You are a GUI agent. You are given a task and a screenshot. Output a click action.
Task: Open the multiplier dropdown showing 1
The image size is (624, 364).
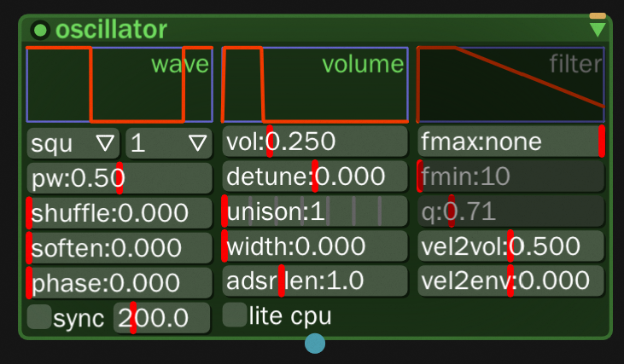168,142
